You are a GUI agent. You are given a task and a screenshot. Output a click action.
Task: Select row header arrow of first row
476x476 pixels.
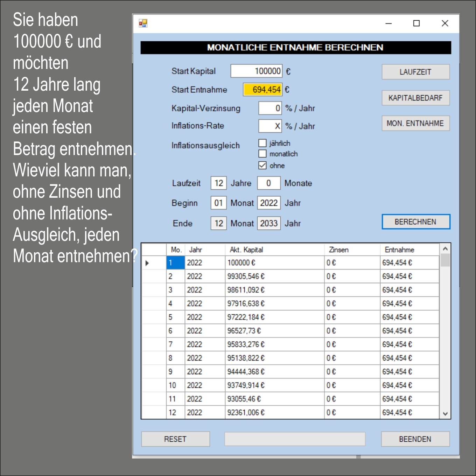tap(147, 263)
